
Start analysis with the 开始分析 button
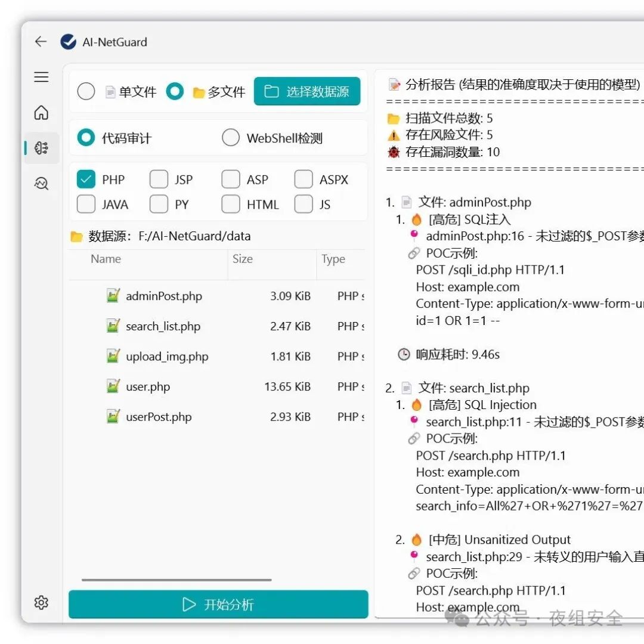[218, 604]
